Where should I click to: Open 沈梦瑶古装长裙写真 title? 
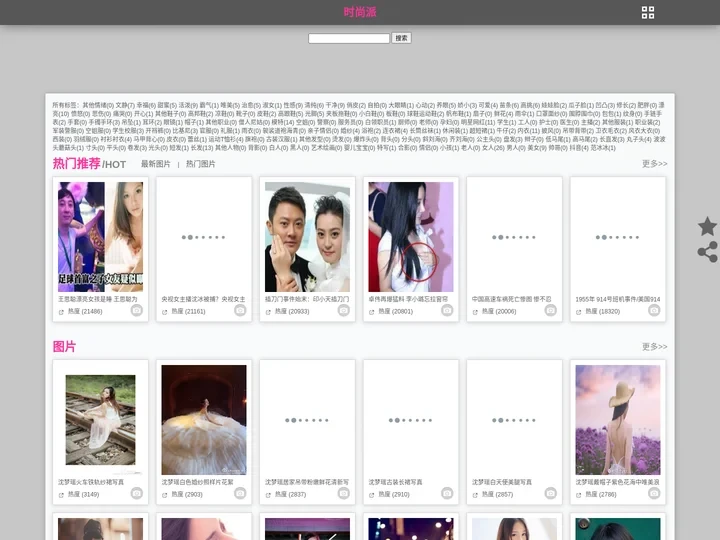[x=395, y=482]
